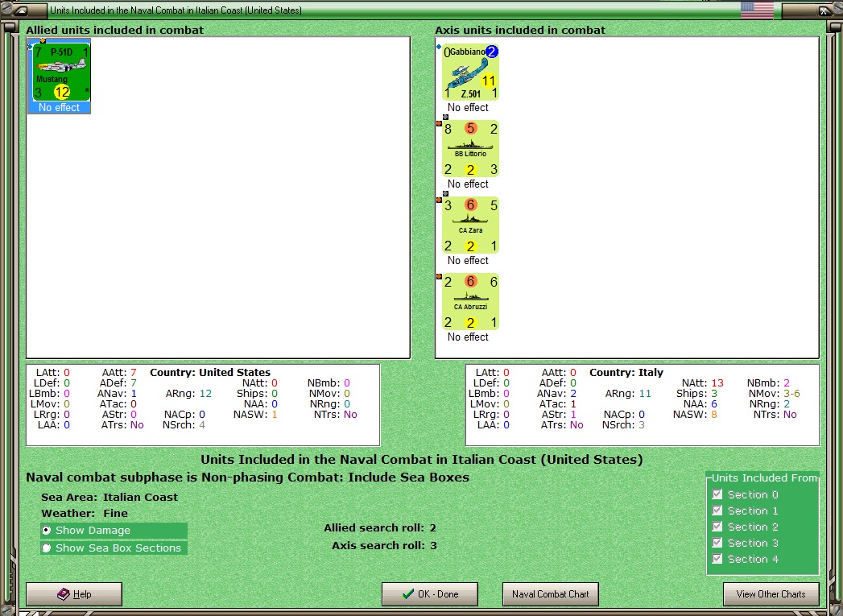Close the naval combat units window

823,10
